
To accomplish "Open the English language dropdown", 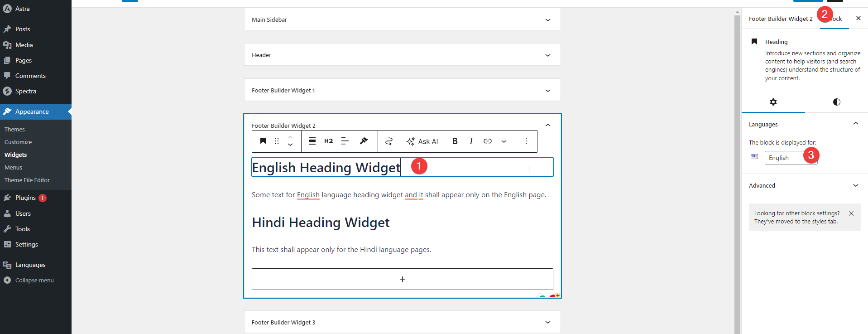I will (x=791, y=158).
